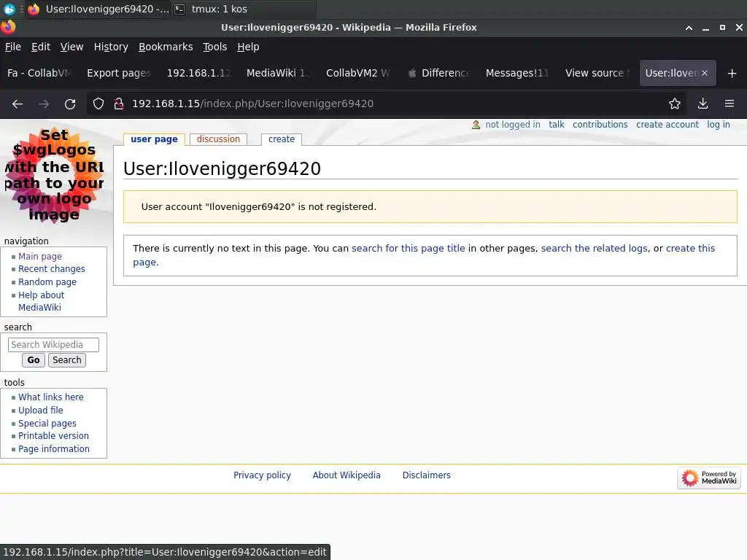Open the tracking protection shield icon

click(98, 104)
